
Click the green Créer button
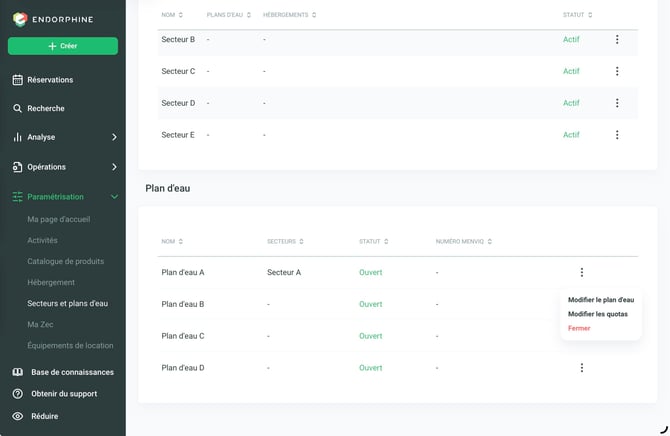(x=63, y=46)
